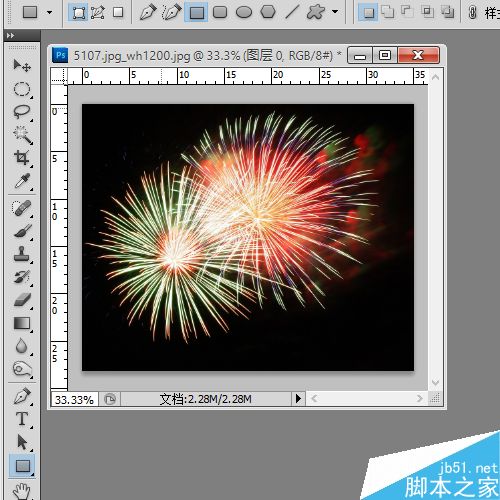This screenshot has height=500, width=500.
Task: Select the Eyedropper tool
Action: click(x=22, y=181)
